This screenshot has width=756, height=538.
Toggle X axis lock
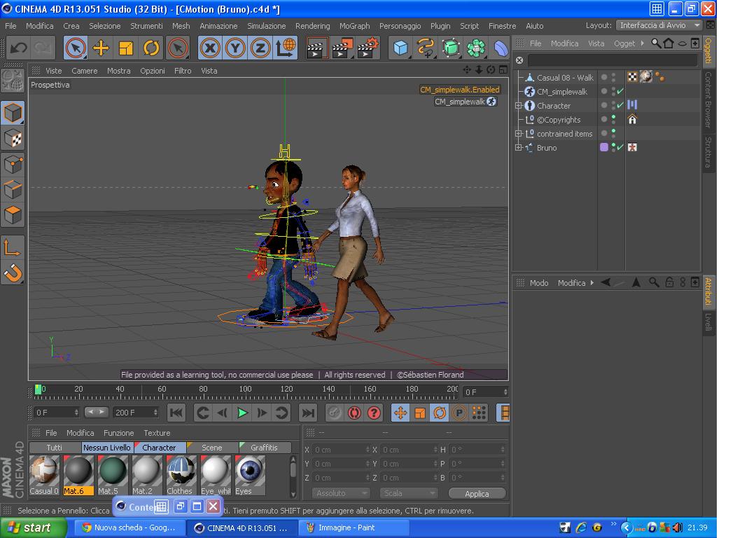[210, 48]
